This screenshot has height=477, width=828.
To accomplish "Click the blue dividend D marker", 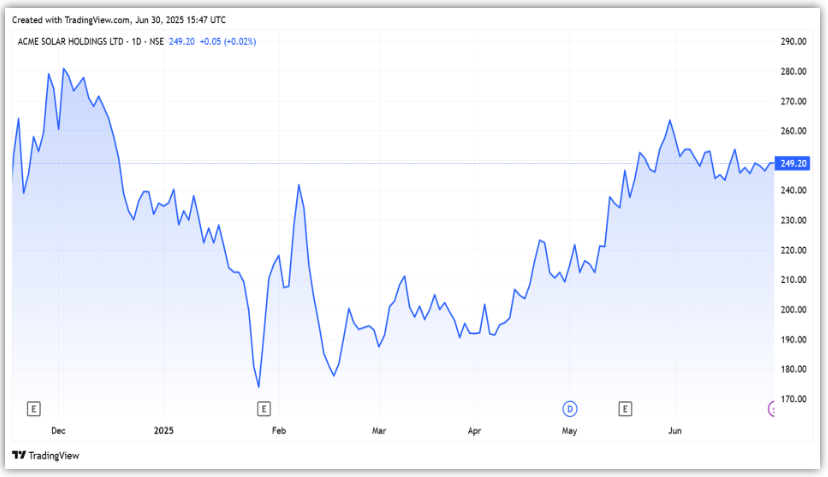I will 571,408.
